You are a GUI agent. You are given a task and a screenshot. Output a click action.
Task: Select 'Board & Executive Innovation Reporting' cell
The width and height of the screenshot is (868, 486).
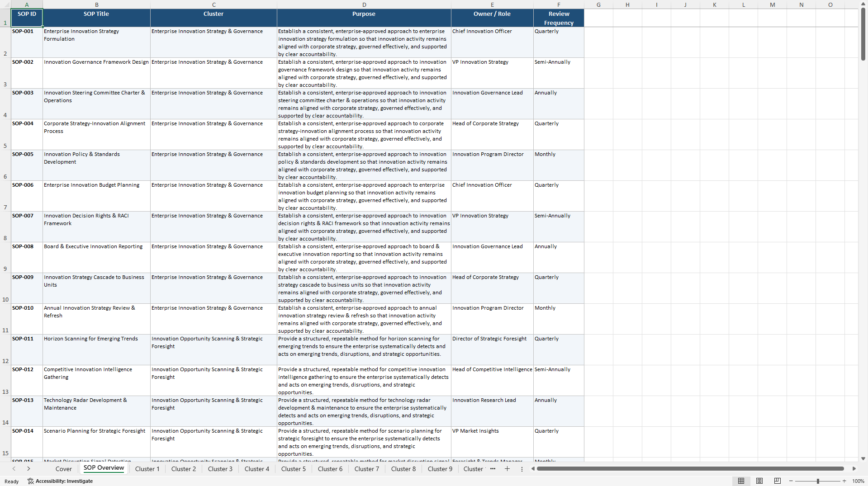[x=96, y=257]
